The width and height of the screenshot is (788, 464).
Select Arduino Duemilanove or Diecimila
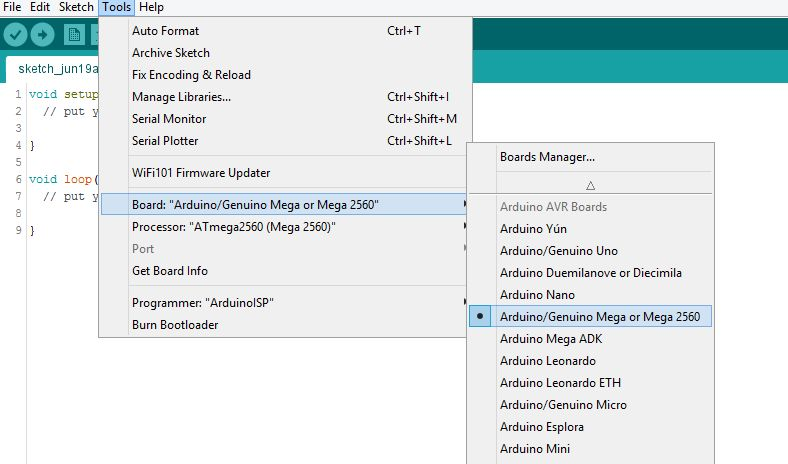tap(590, 273)
